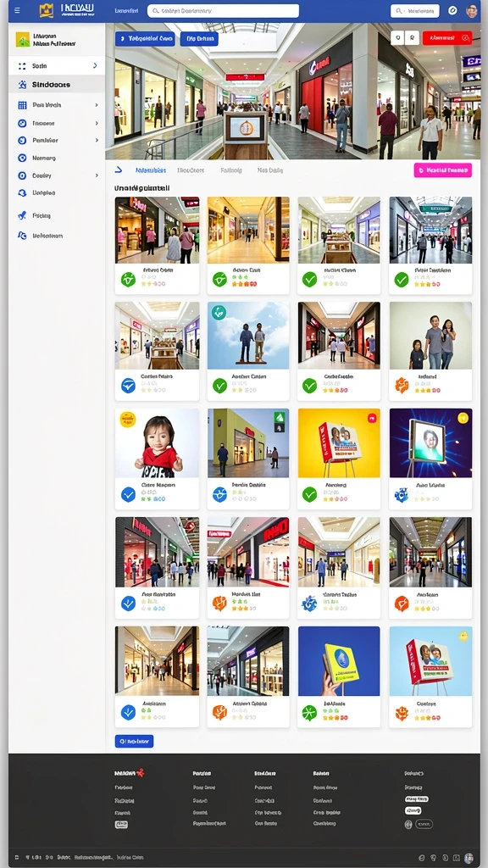Click the first white square icon on the hero banner
Screen dimensions: 488x868
point(398,37)
